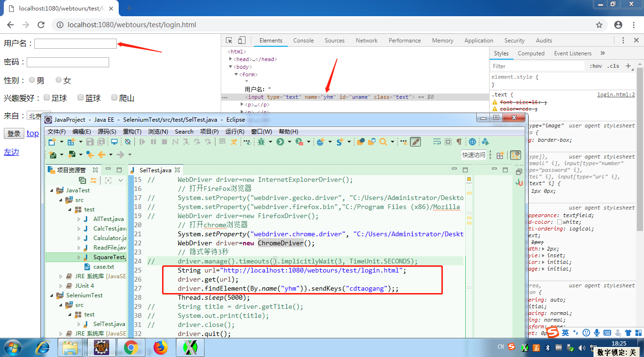
Task: Expand the AllTest.java tree node
Action: pos(79,219)
